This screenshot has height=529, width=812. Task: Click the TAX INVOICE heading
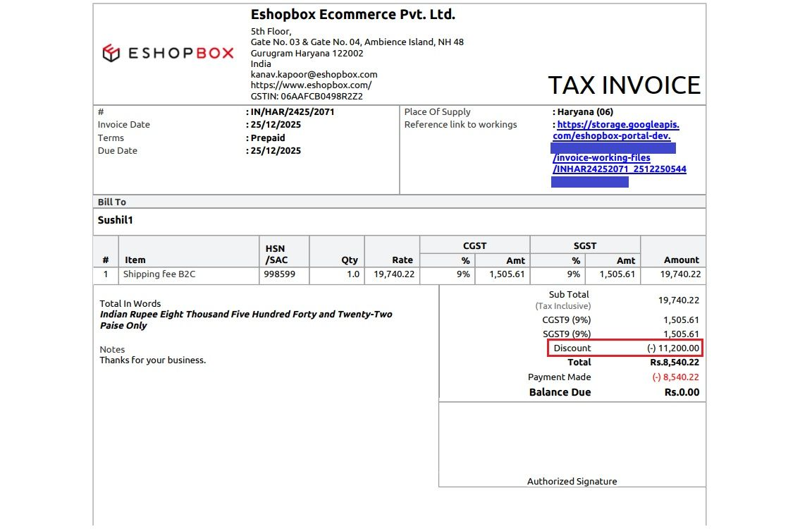coord(624,85)
